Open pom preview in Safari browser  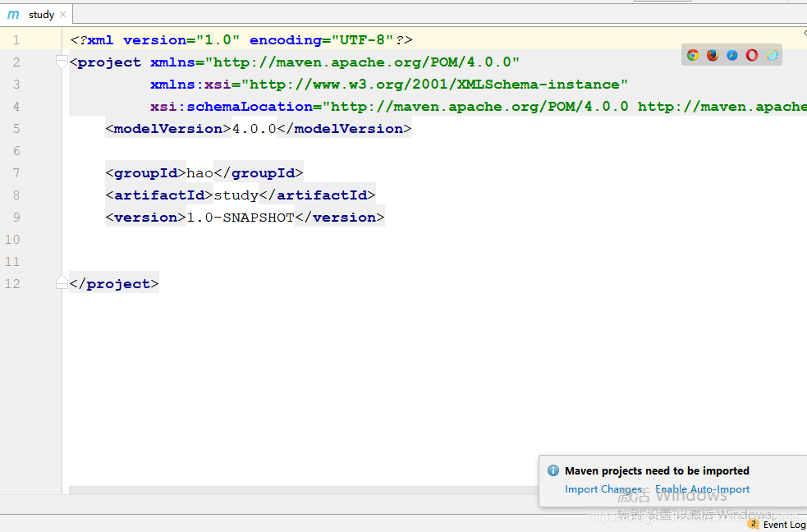pos(732,55)
